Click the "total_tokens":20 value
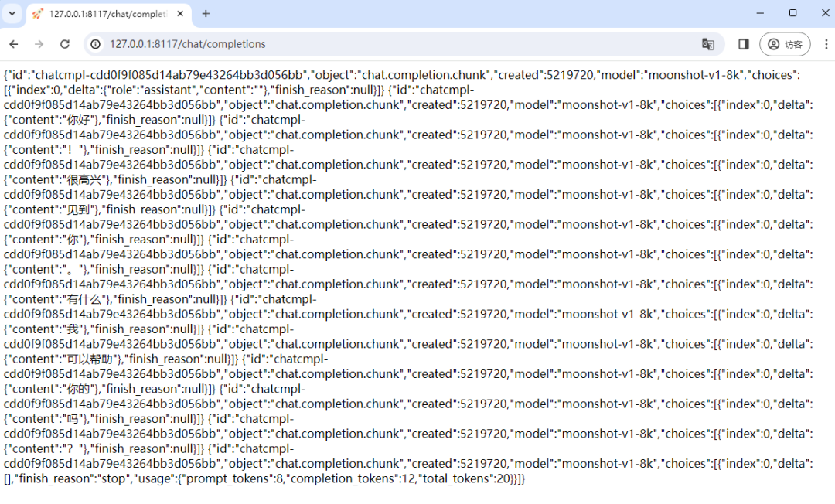This screenshot has width=835, height=504. tap(464, 479)
